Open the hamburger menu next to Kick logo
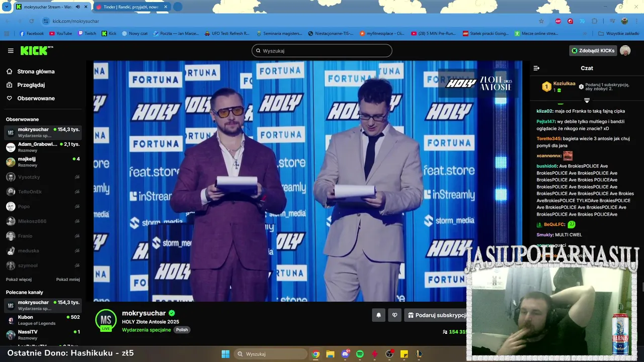The width and height of the screenshot is (644, 362). click(x=11, y=51)
